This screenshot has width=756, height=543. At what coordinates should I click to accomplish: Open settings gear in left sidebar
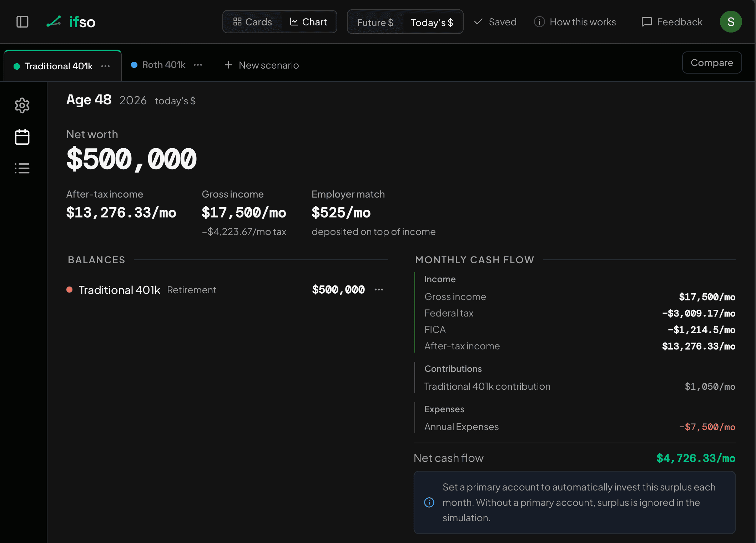coord(22,105)
